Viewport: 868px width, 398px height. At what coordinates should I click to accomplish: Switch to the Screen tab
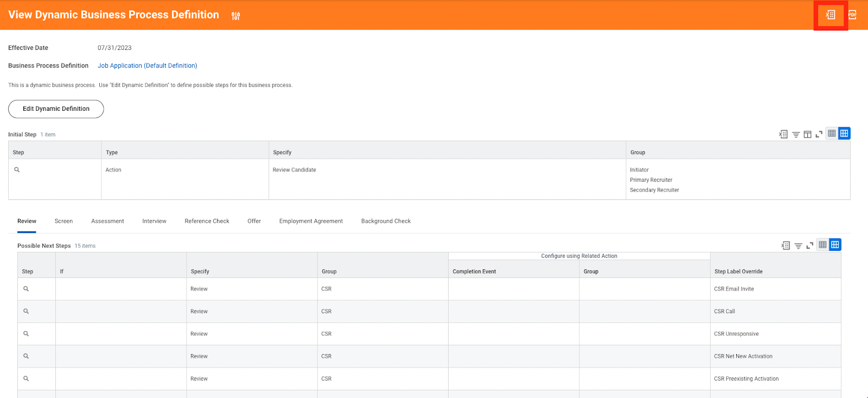pyautogui.click(x=63, y=221)
